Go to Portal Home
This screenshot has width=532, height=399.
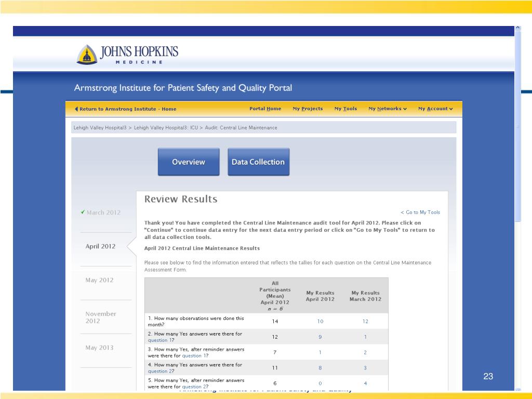265,109
